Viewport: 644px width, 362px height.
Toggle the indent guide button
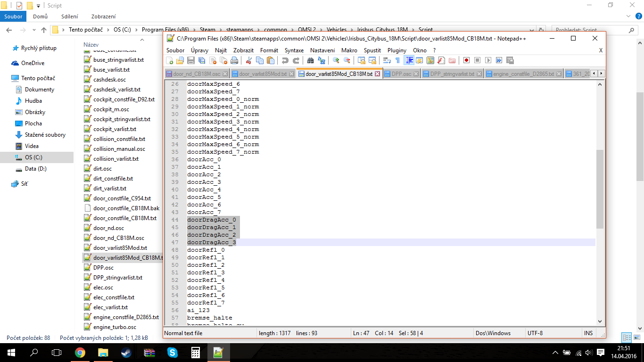coord(409,60)
